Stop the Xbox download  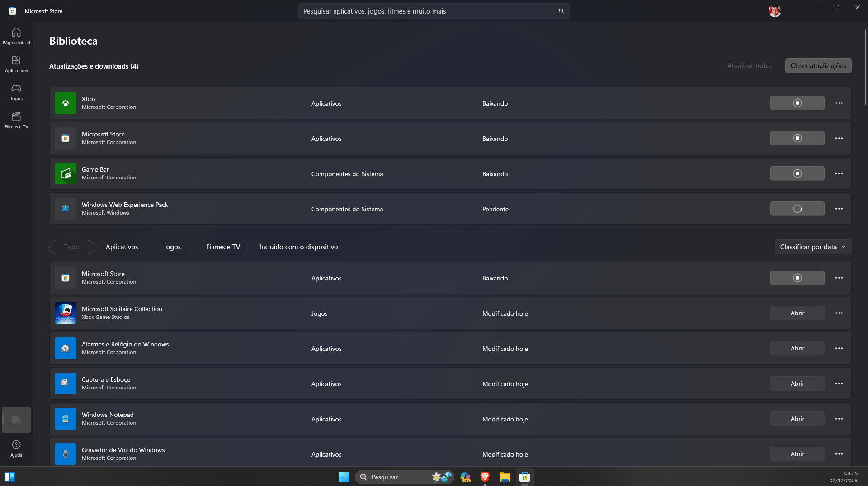tap(797, 103)
